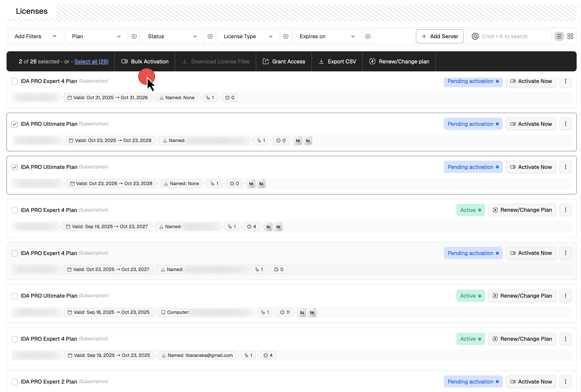Open the License Type dropdown

click(248, 36)
